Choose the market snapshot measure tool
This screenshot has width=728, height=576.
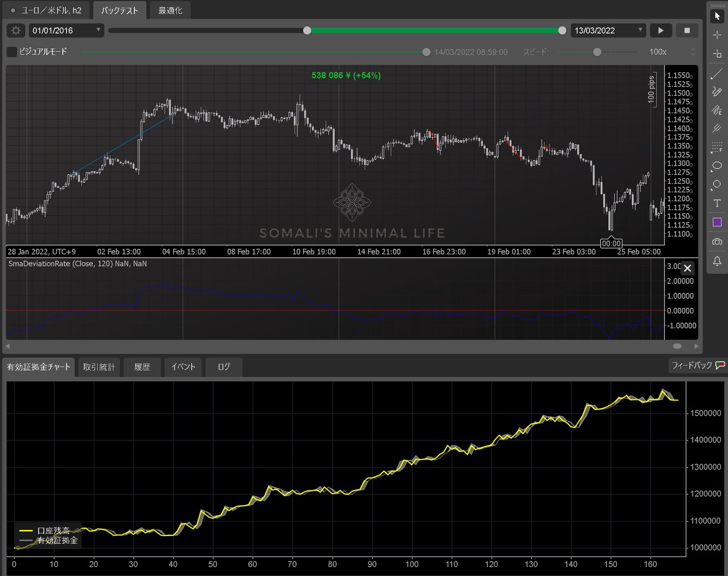coord(717,54)
